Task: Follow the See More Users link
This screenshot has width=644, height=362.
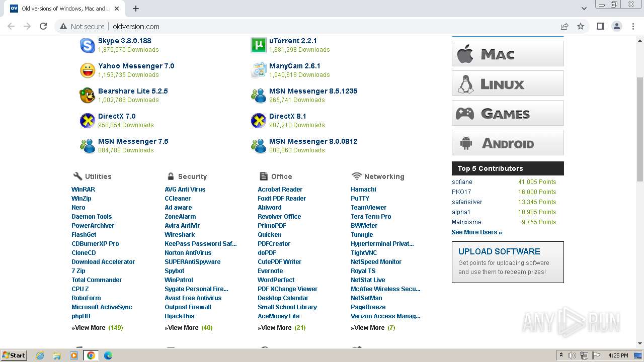Action: pyautogui.click(x=476, y=232)
